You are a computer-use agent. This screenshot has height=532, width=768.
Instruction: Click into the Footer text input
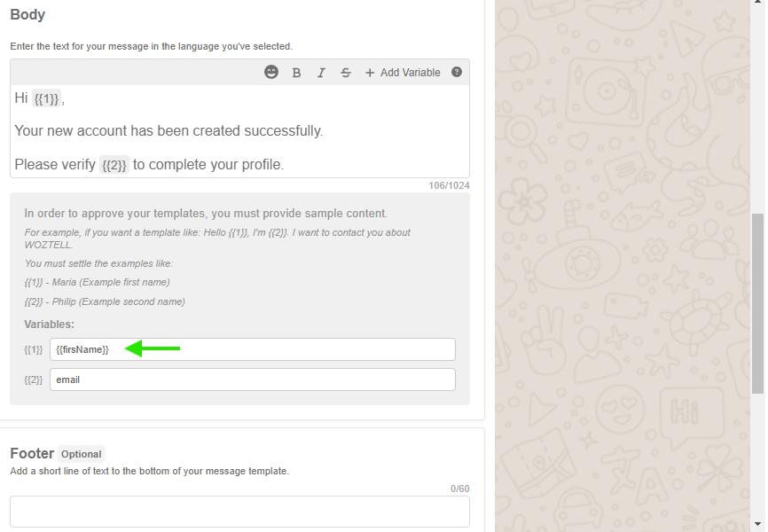coord(239,512)
